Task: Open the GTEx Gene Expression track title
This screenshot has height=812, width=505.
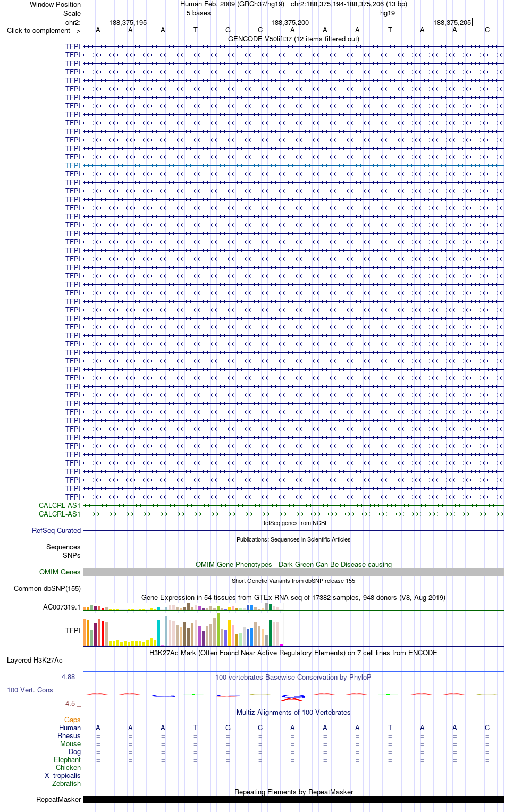Action: (293, 597)
